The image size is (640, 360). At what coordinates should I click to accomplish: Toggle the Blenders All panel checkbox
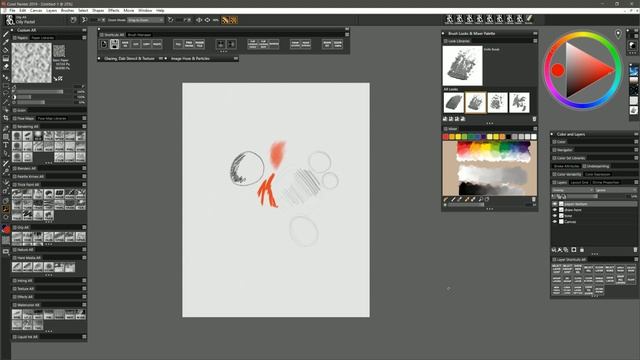click(15, 168)
